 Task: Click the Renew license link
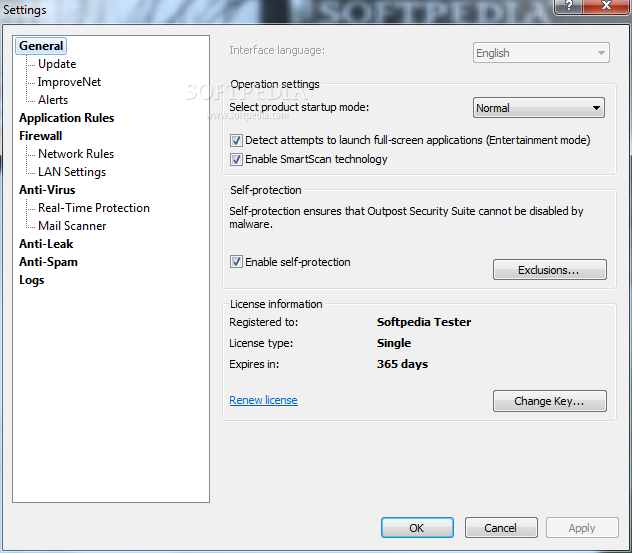click(264, 400)
